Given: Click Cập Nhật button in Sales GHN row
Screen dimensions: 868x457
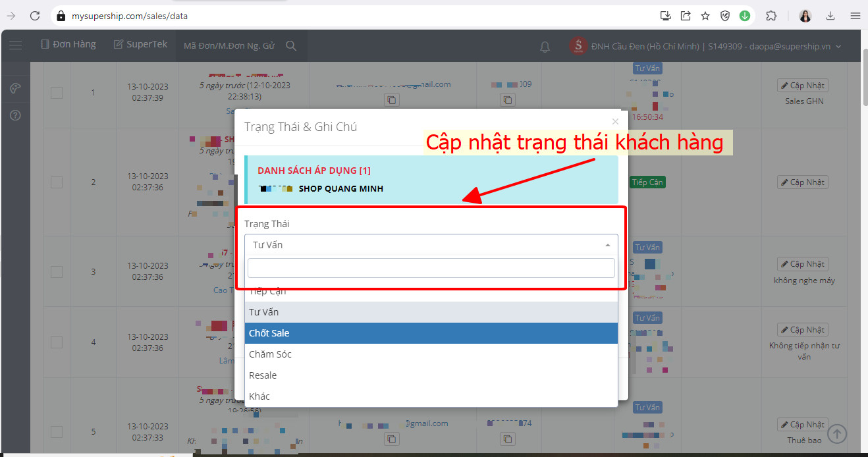Looking at the screenshot, I should (x=802, y=86).
